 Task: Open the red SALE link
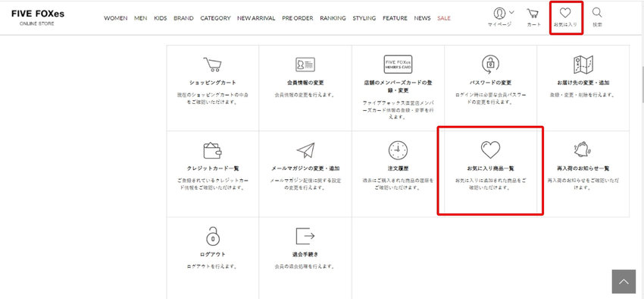(x=444, y=18)
